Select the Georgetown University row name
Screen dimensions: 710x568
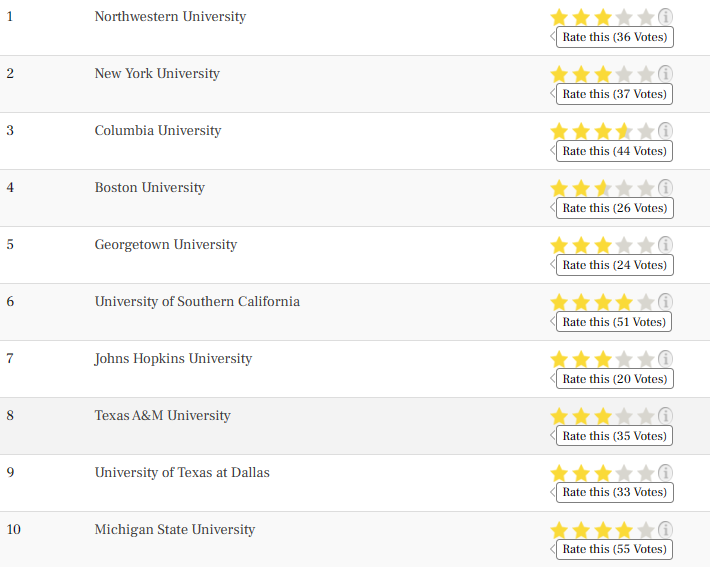[166, 245]
